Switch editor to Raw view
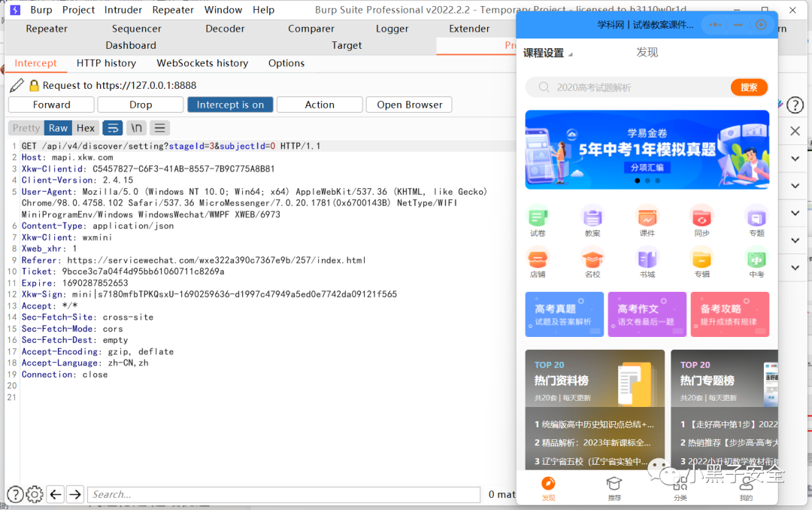 click(58, 128)
